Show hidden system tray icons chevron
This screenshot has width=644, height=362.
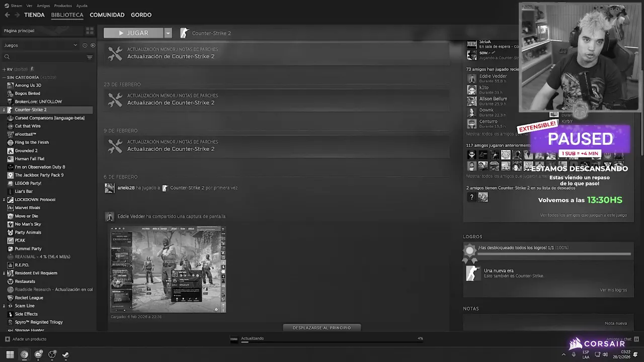[563, 354]
